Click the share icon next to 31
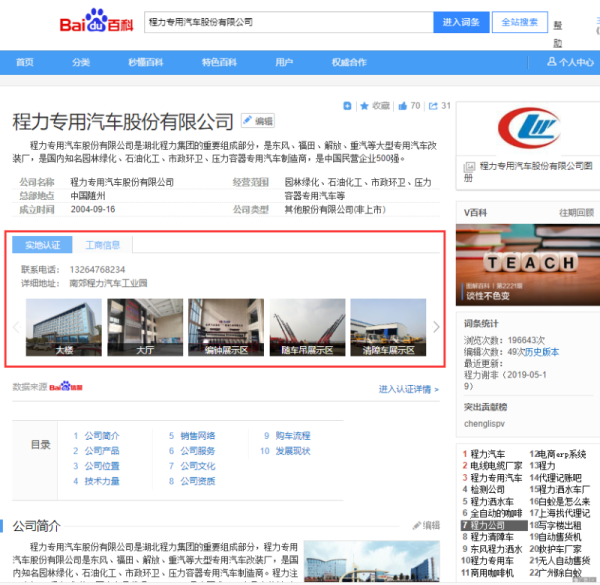The image size is (600, 585). [x=433, y=106]
